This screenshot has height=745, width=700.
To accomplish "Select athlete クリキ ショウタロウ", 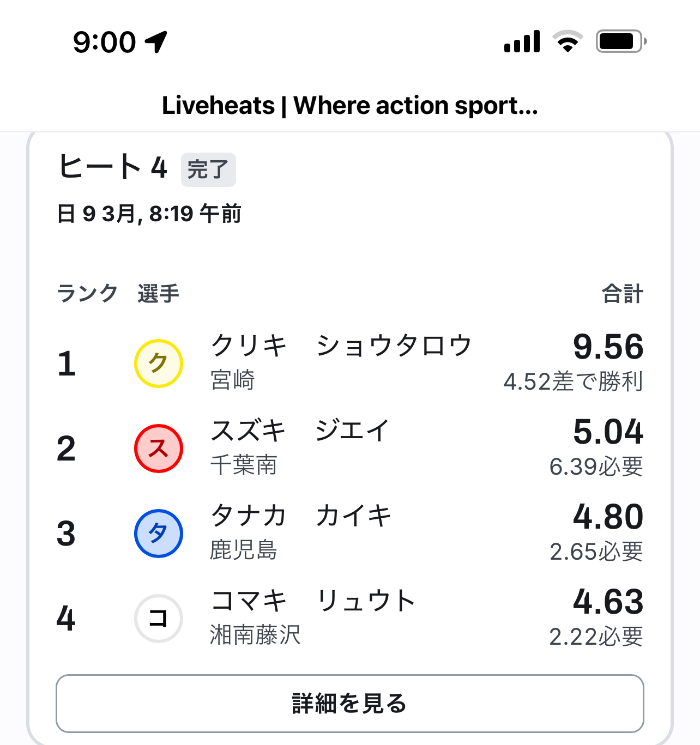I will (341, 346).
